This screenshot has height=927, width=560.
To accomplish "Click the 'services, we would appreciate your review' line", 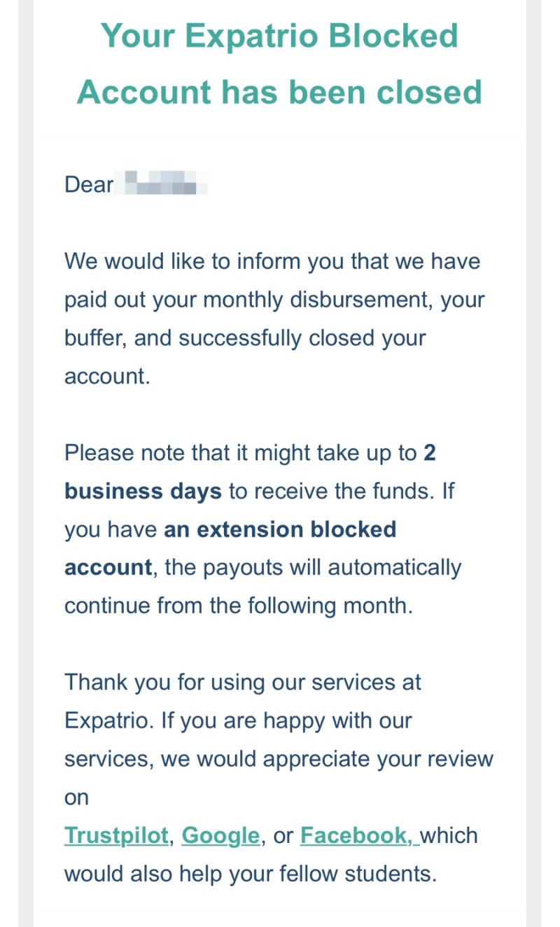I will [279, 759].
